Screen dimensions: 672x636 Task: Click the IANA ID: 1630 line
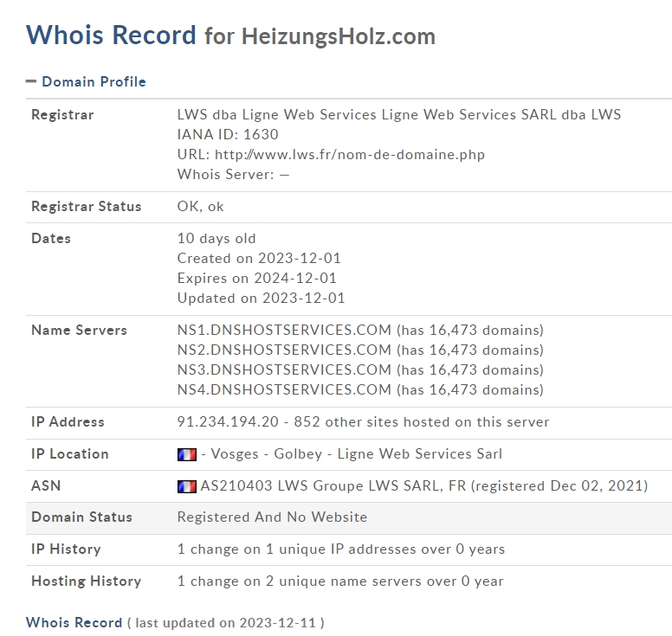[x=228, y=134]
